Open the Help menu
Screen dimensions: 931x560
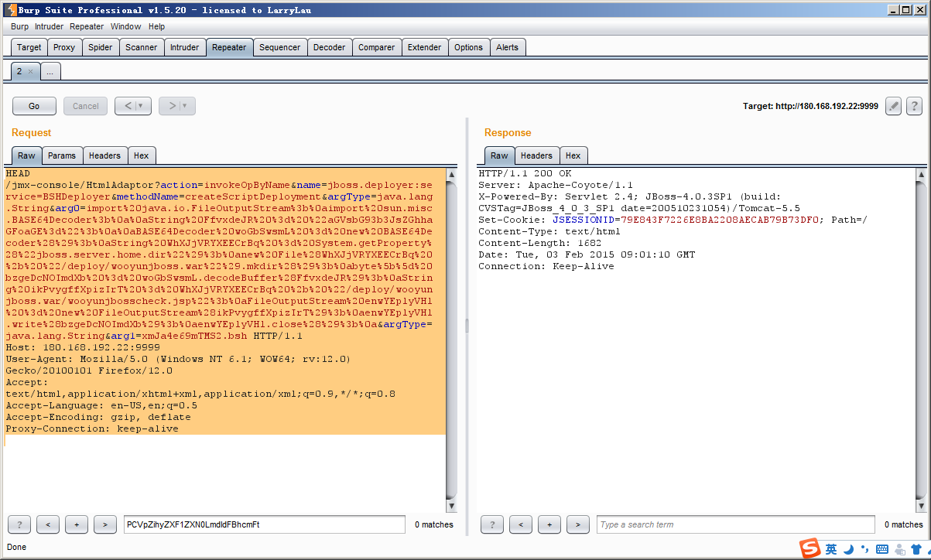[x=156, y=26]
